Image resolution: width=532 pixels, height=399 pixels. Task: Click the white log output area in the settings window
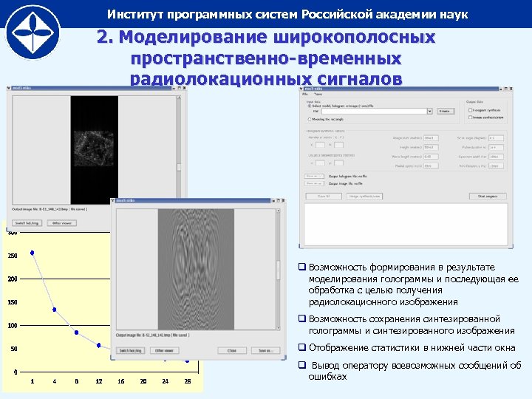(x=406, y=225)
